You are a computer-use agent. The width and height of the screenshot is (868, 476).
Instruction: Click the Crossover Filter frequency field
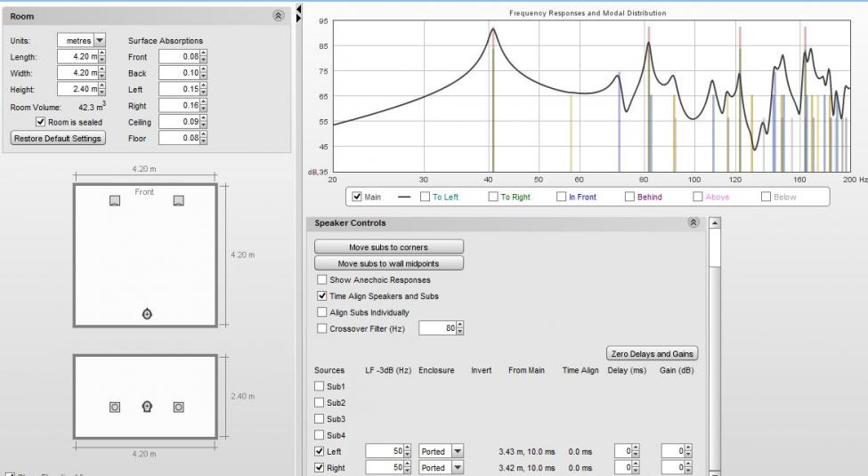point(437,328)
